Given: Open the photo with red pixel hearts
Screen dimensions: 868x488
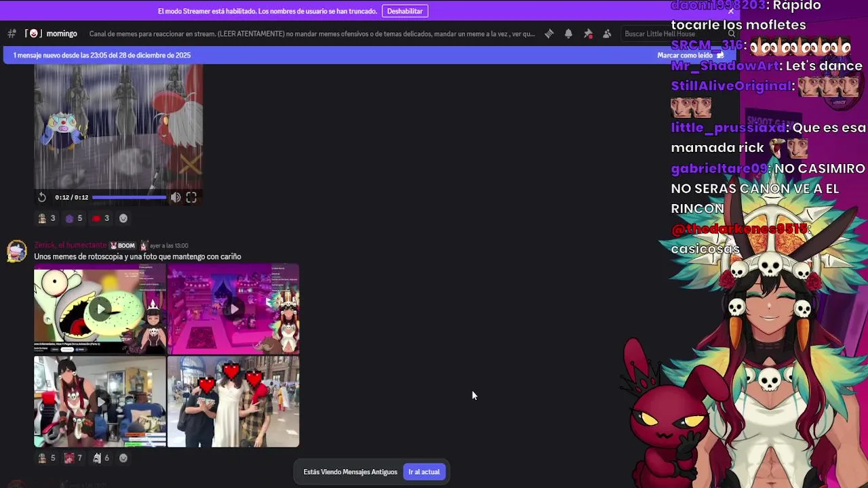Looking at the screenshot, I should pyautogui.click(x=233, y=401).
